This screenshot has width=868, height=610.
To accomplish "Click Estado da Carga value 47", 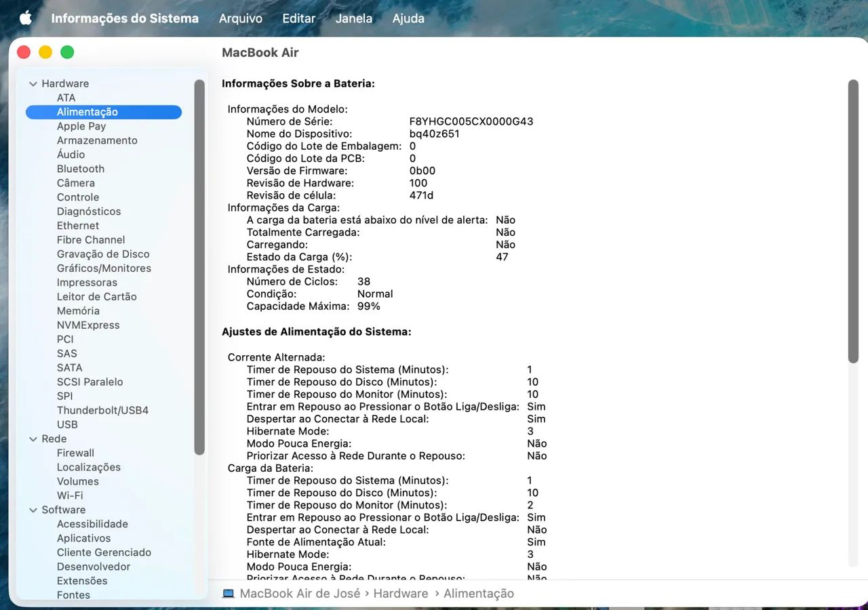I will 502,258.
